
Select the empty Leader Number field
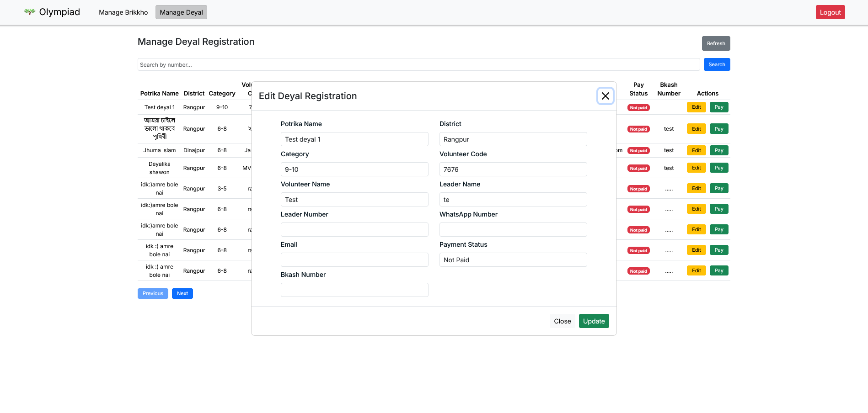(x=354, y=230)
